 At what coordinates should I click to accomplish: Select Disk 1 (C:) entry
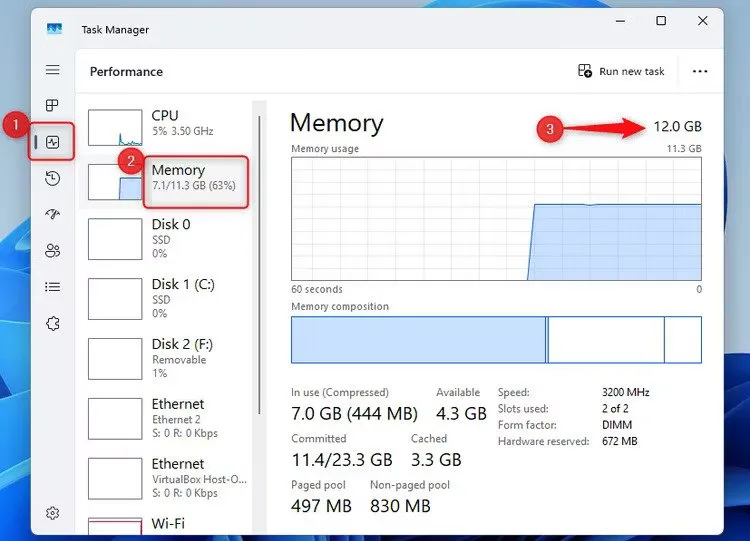pos(170,298)
